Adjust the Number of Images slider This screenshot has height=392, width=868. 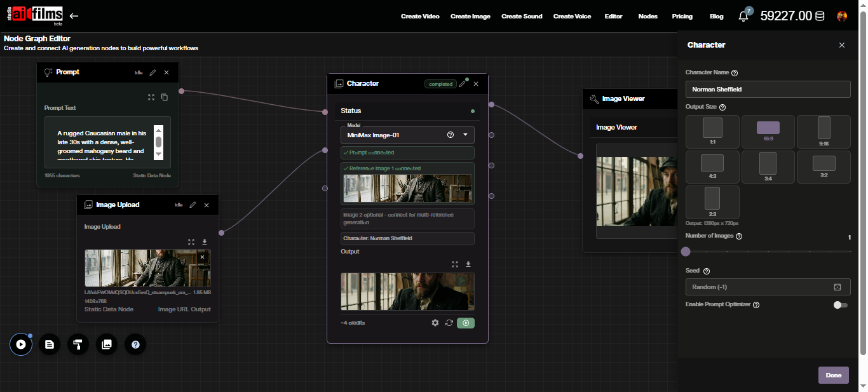coord(685,252)
